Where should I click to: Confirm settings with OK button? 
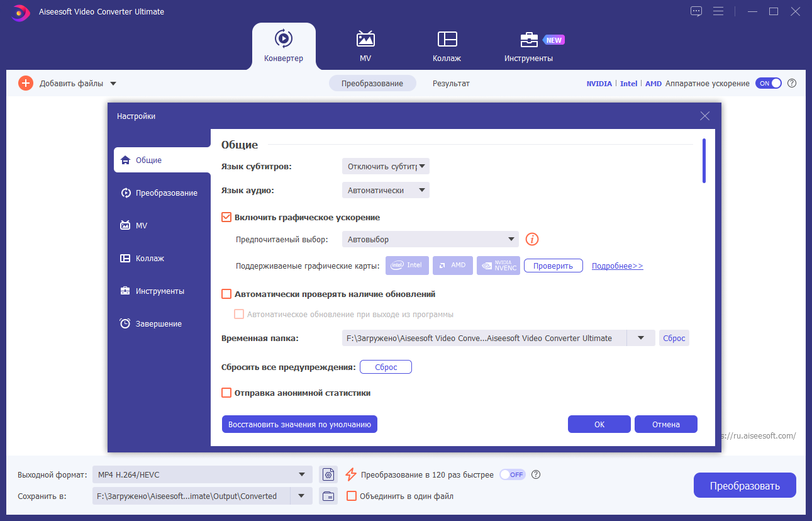click(599, 424)
